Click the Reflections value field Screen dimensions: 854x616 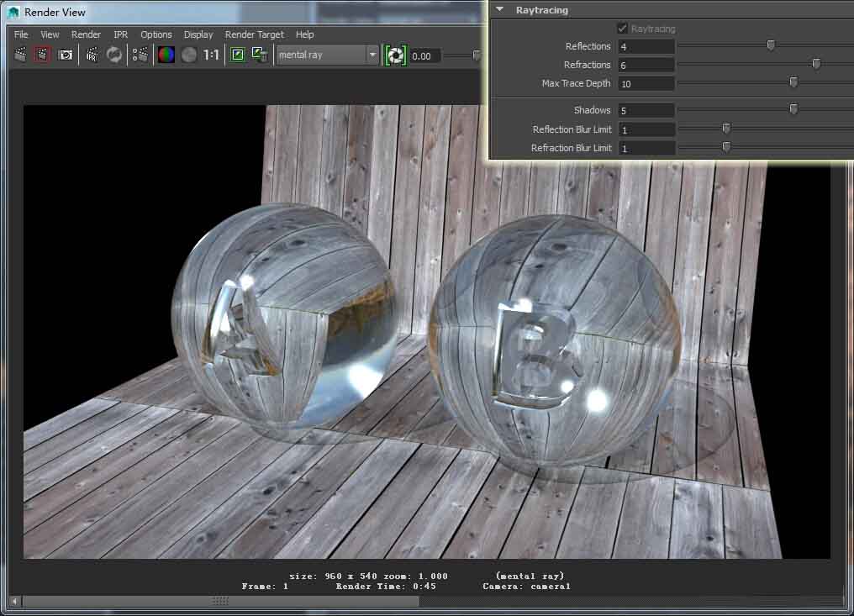coord(646,47)
